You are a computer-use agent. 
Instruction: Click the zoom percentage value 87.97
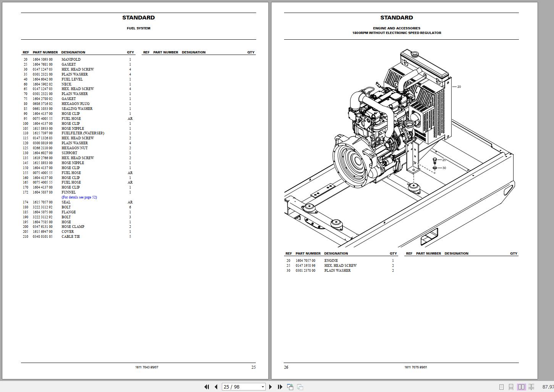click(x=548, y=387)
